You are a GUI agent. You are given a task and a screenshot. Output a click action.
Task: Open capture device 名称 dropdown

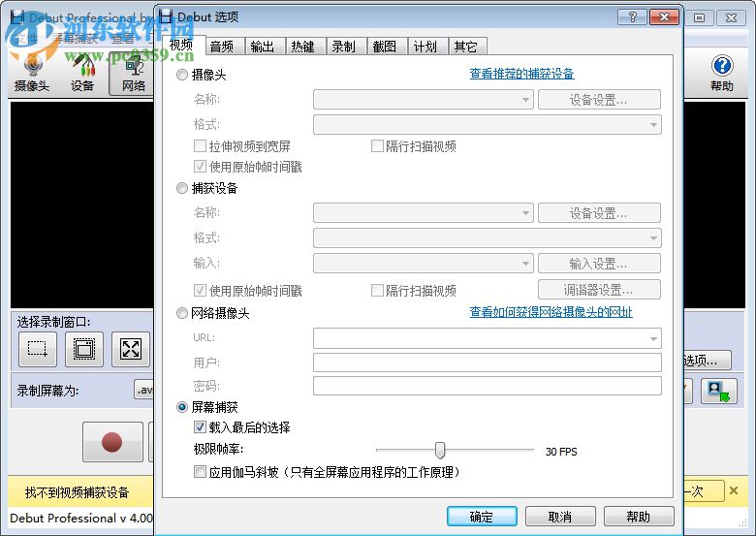[x=424, y=212]
